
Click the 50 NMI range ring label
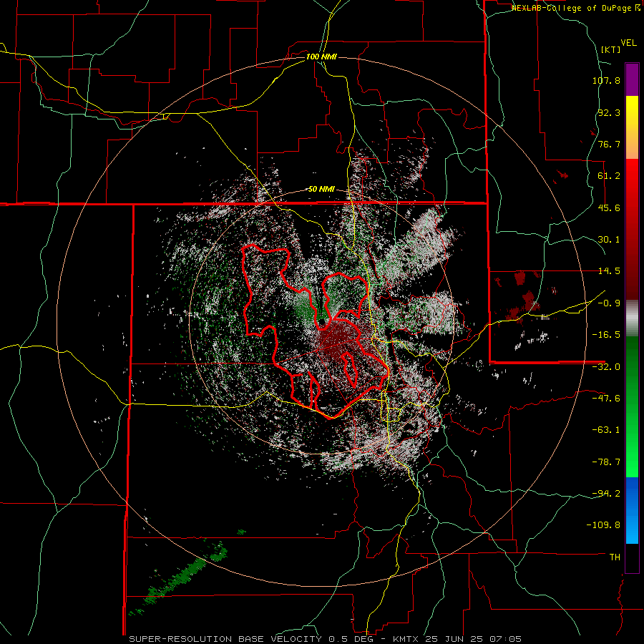click(x=321, y=190)
